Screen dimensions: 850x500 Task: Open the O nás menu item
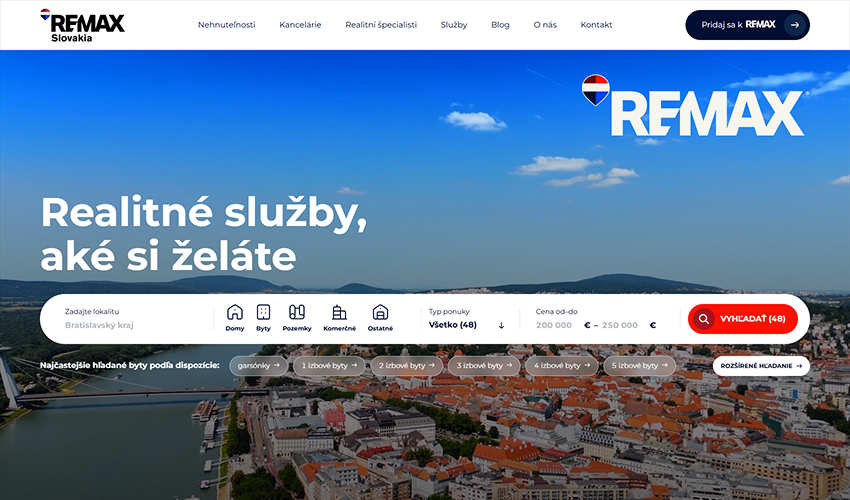click(545, 25)
